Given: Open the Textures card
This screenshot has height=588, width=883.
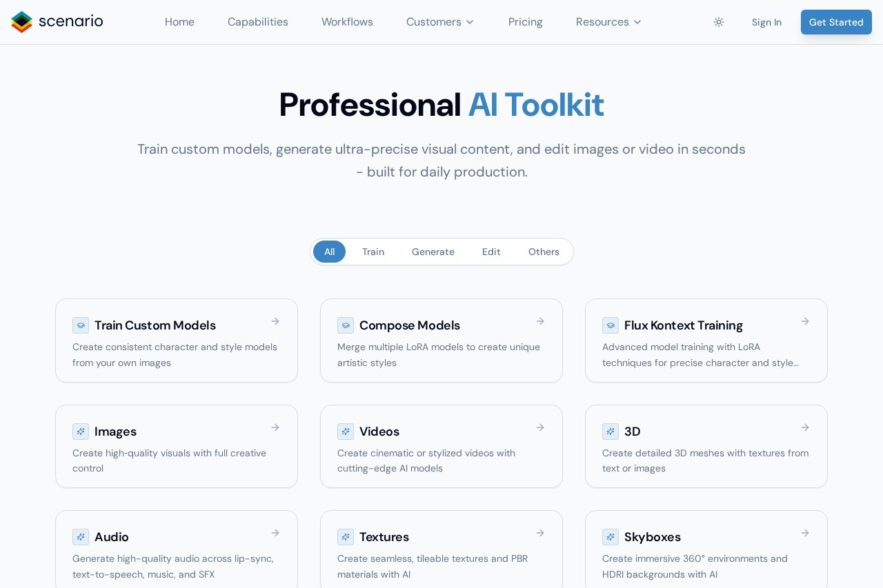Looking at the screenshot, I should click(441, 551).
